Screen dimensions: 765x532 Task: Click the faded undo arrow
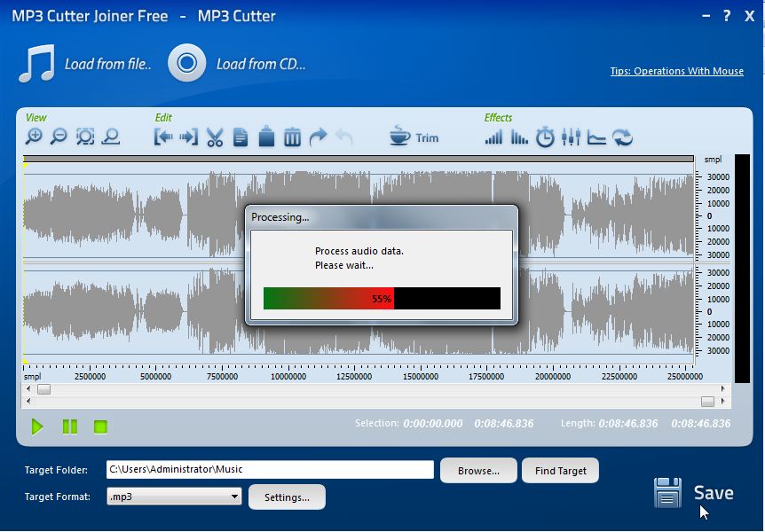coord(344,137)
